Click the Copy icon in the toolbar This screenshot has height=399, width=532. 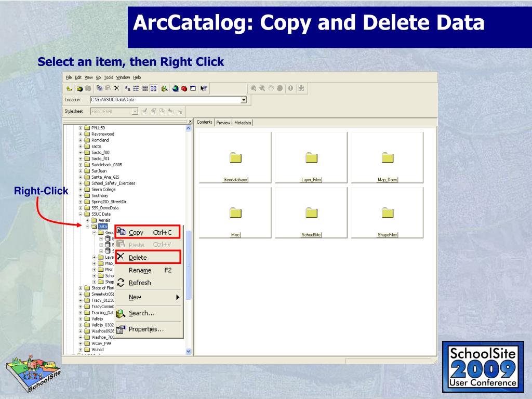(x=99, y=88)
